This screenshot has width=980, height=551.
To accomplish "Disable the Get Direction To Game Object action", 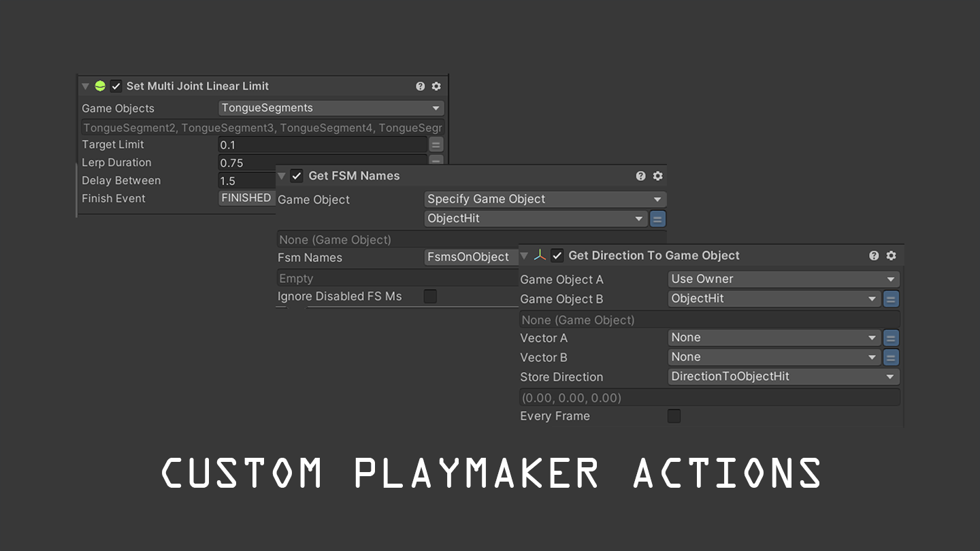I will (557, 256).
